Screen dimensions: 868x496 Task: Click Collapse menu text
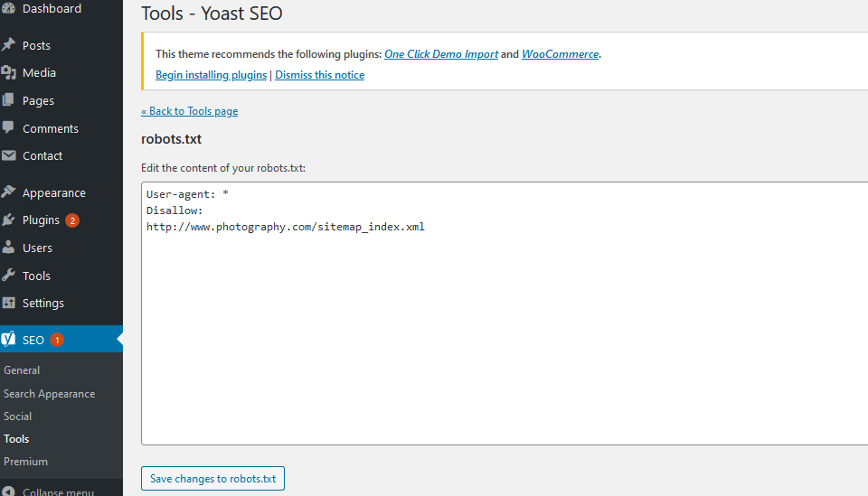click(x=58, y=491)
